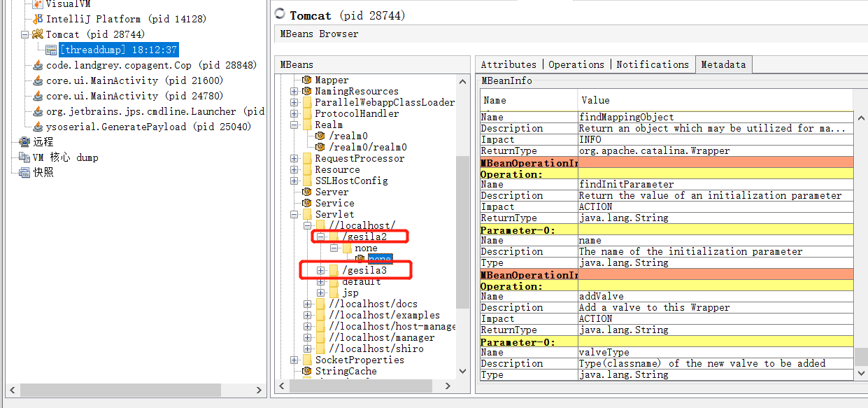Click the core.ui.MainActivity (pid 21600) Java icon
The height and width of the screenshot is (408, 868).
[x=38, y=80]
